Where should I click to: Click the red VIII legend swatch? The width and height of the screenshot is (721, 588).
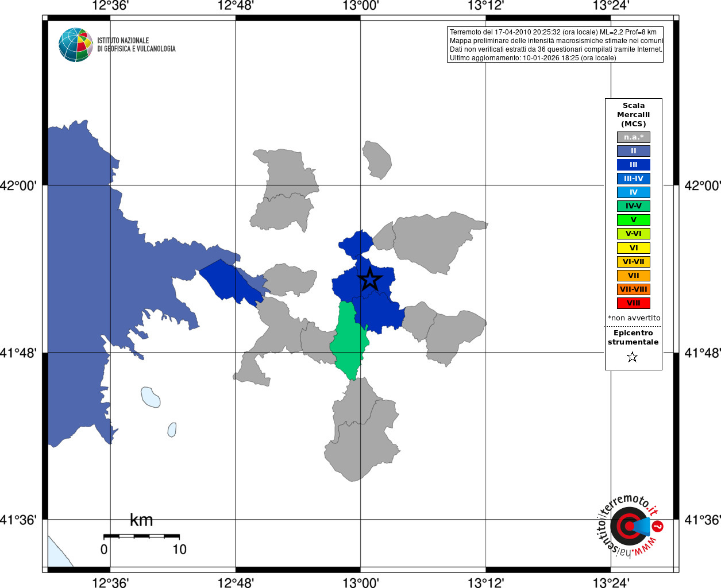pos(634,303)
